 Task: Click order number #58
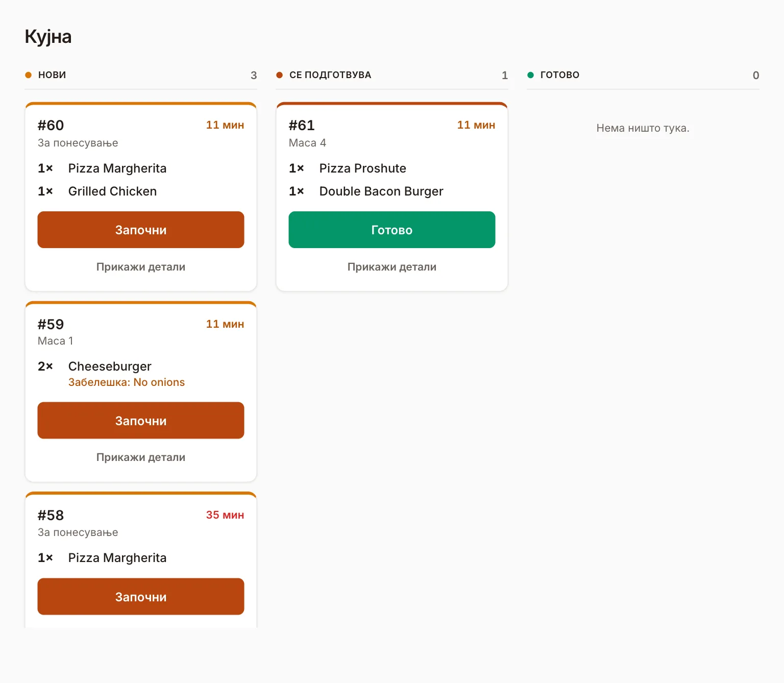(x=51, y=515)
